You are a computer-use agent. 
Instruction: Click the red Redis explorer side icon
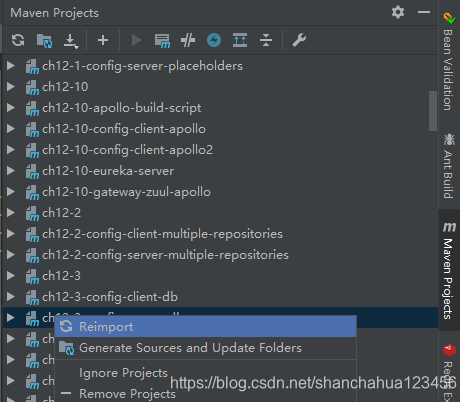(x=449, y=350)
